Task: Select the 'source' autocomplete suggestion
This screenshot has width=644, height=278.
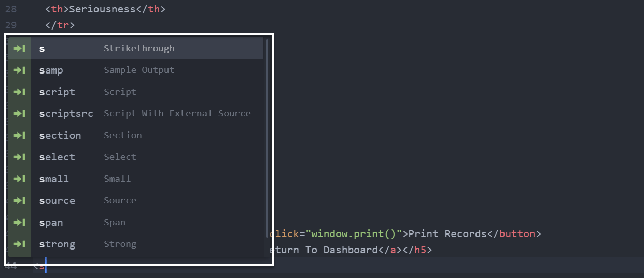Action: pyautogui.click(x=57, y=201)
